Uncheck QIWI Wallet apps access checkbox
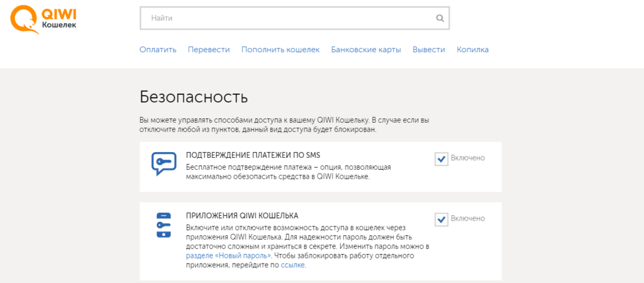The image size is (644, 283). pyautogui.click(x=441, y=219)
